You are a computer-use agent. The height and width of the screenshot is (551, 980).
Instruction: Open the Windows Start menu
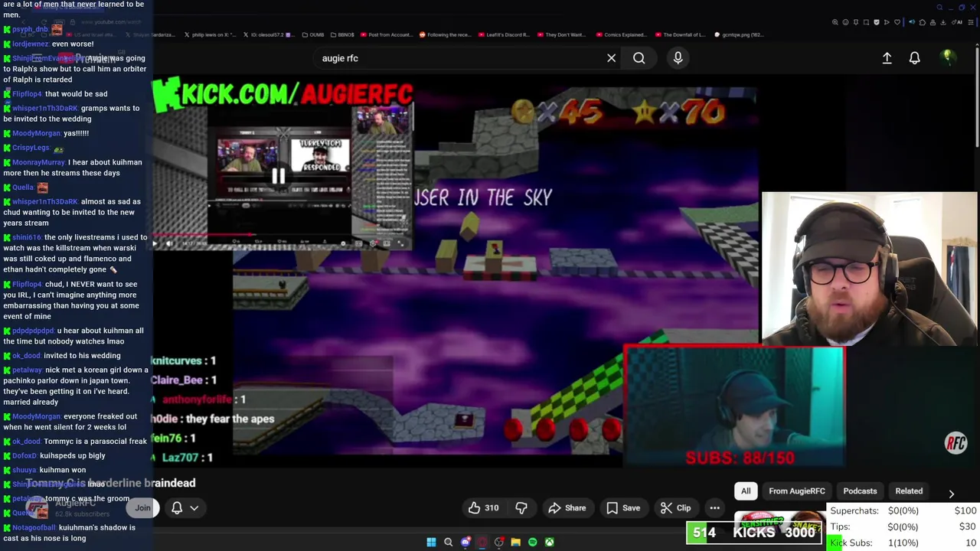(x=431, y=542)
